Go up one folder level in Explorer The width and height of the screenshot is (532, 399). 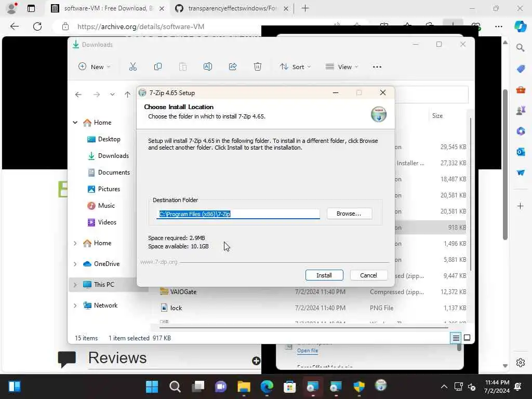point(128,95)
